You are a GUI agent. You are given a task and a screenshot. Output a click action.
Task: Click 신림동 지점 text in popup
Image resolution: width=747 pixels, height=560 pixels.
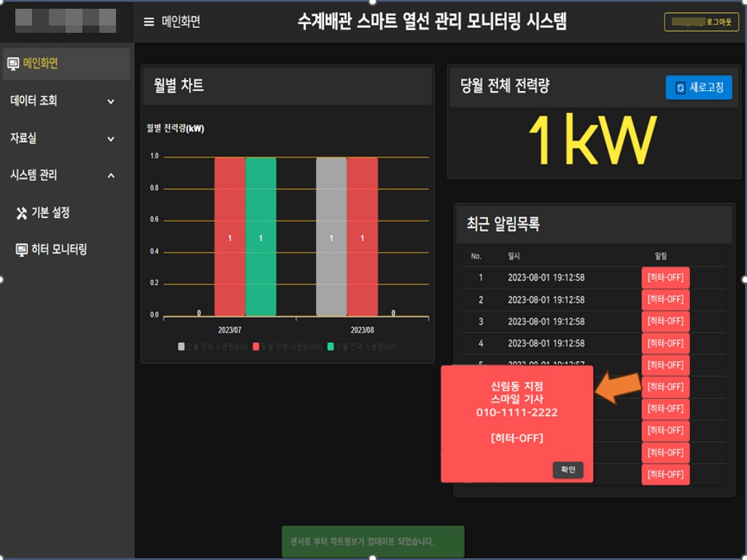pos(517,386)
